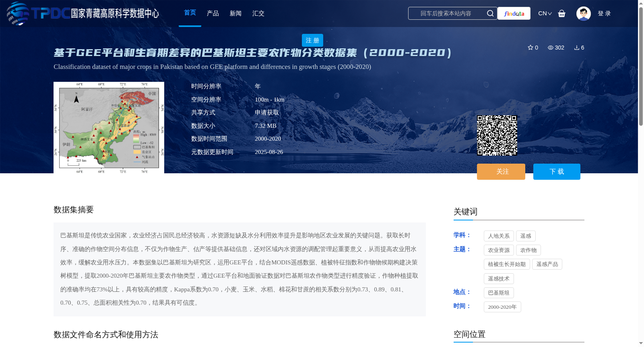Click the 空间位置 section heading
The image size is (644, 347).
[469, 334]
